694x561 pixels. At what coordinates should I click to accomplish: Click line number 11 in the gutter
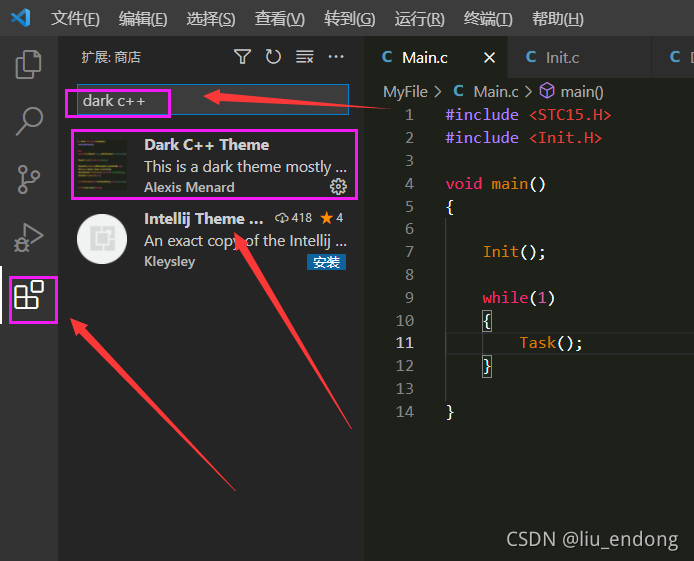(x=405, y=343)
